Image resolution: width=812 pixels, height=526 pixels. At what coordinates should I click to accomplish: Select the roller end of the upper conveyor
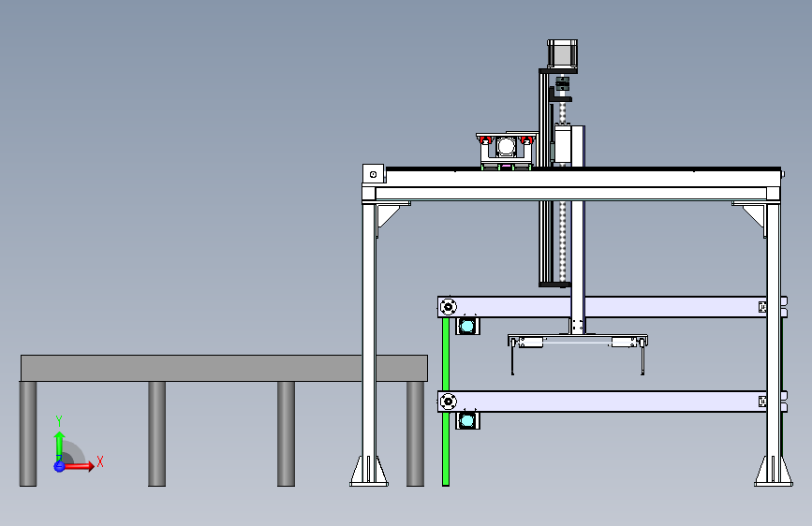click(x=448, y=307)
